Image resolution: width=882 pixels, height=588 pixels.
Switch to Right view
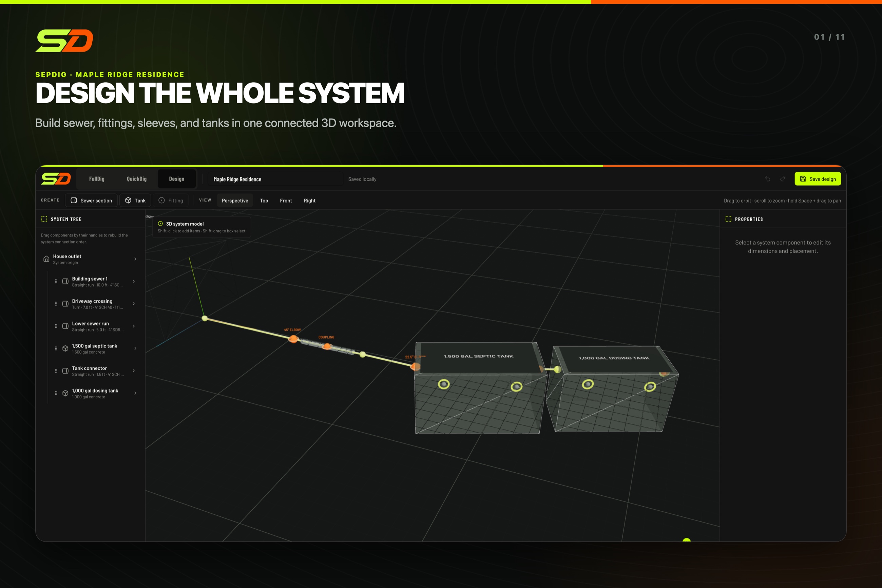point(310,201)
